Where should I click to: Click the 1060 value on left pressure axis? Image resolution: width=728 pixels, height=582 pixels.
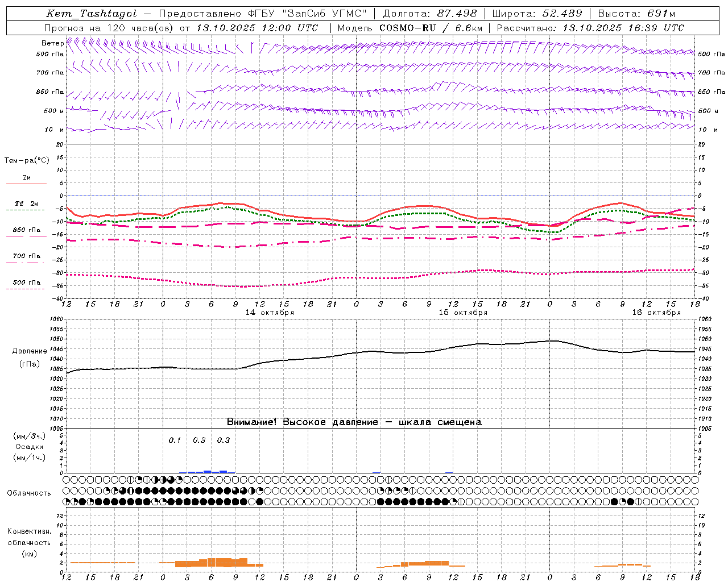pyautogui.click(x=57, y=319)
